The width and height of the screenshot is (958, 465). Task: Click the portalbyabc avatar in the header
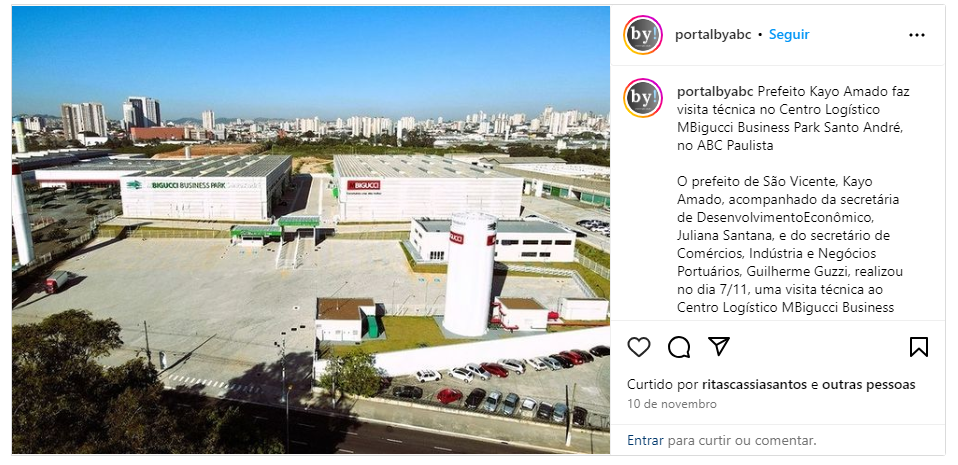pyautogui.click(x=643, y=35)
